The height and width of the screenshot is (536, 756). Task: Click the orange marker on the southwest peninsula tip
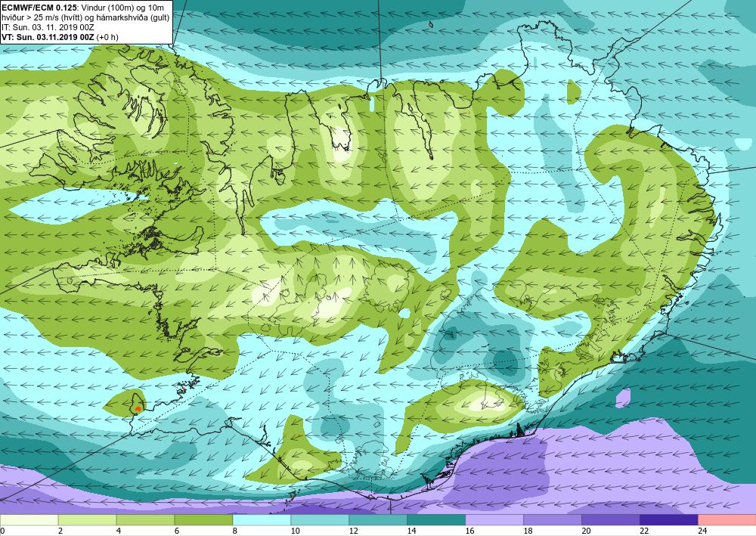tap(138, 409)
